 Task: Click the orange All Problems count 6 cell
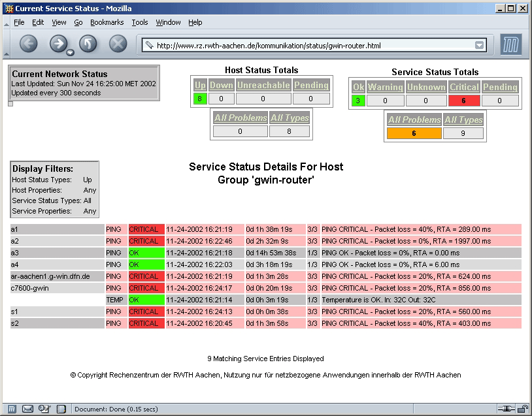tap(414, 133)
